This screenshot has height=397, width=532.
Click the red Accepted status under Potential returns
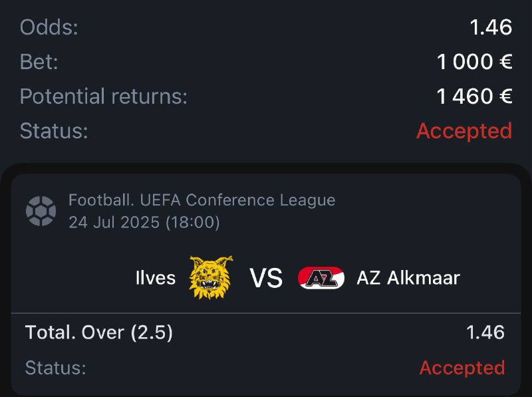[464, 131]
